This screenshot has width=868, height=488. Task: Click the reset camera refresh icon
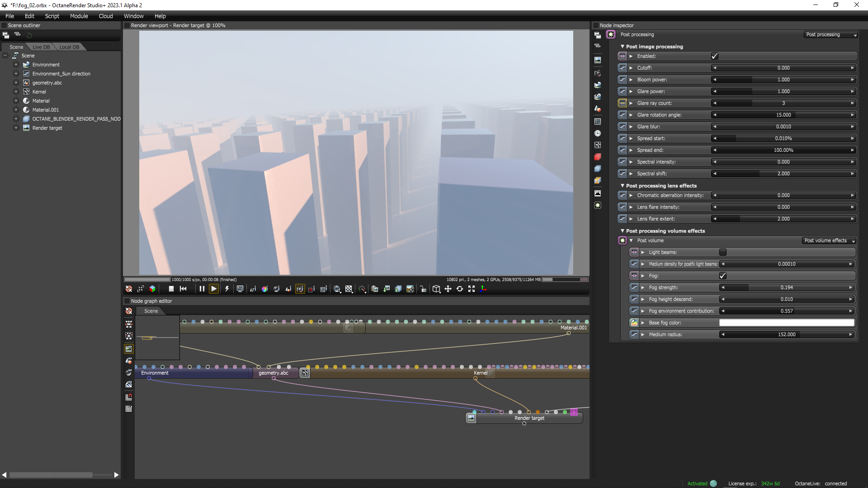coord(460,289)
